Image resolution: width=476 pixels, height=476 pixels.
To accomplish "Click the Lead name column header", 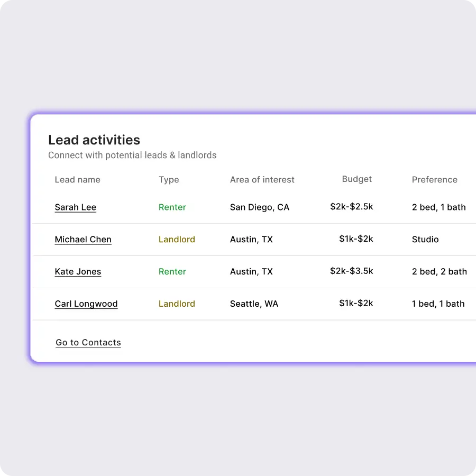I will pyautogui.click(x=77, y=180).
